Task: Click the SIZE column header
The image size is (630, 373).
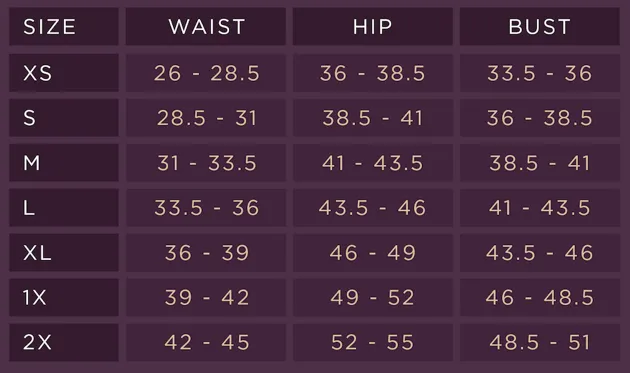Action: pos(64,27)
